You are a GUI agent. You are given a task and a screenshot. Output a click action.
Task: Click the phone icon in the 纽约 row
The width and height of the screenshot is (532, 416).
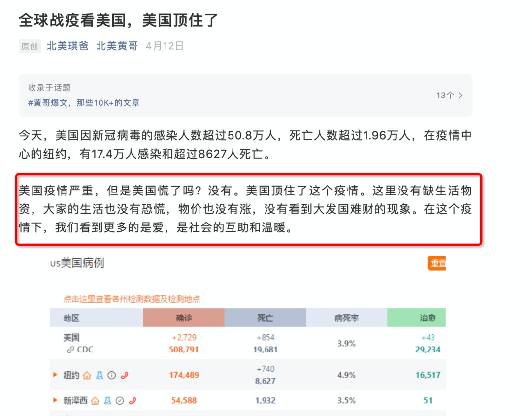pos(125,375)
